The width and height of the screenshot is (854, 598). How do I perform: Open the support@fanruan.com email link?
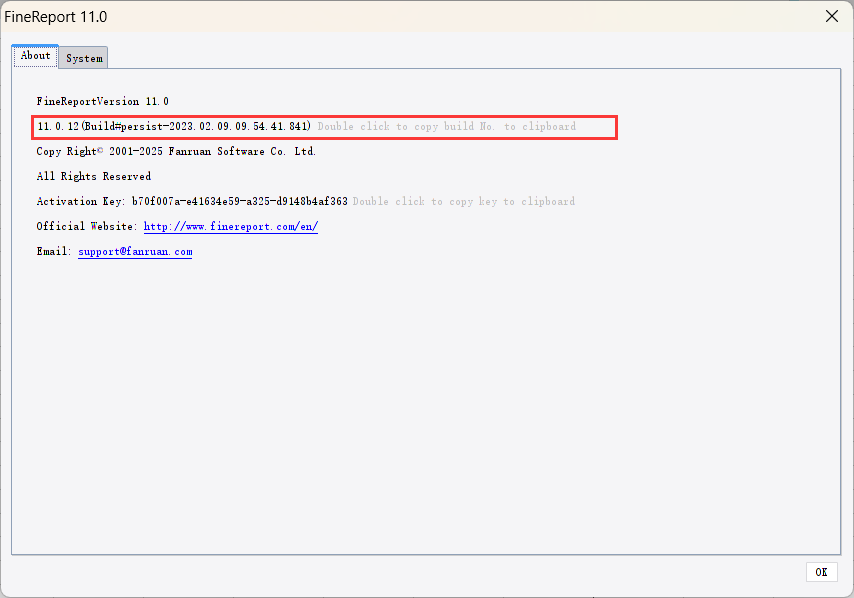click(x=134, y=251)
